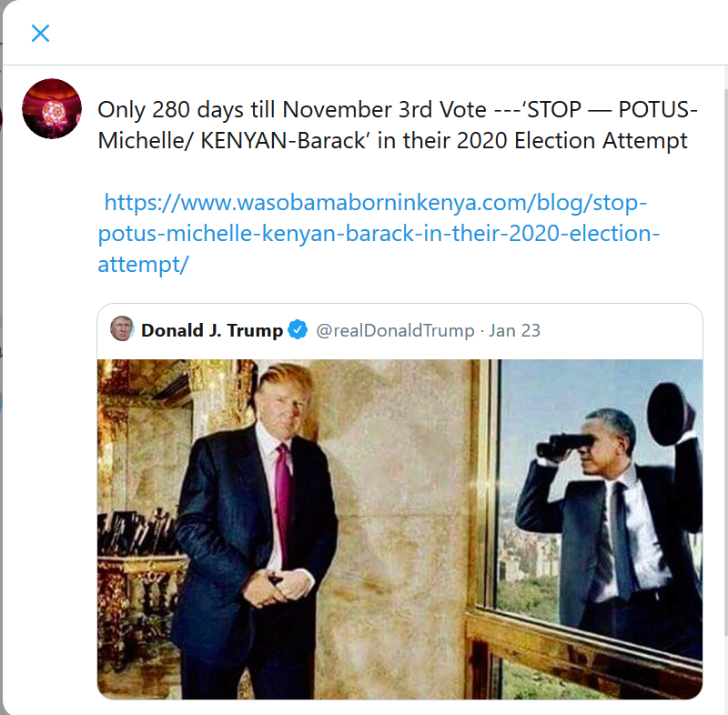Click Donald J. Trump's small avatar
Image resolution: width=728 pixels, height=715 pixels.
click(122, 329)
